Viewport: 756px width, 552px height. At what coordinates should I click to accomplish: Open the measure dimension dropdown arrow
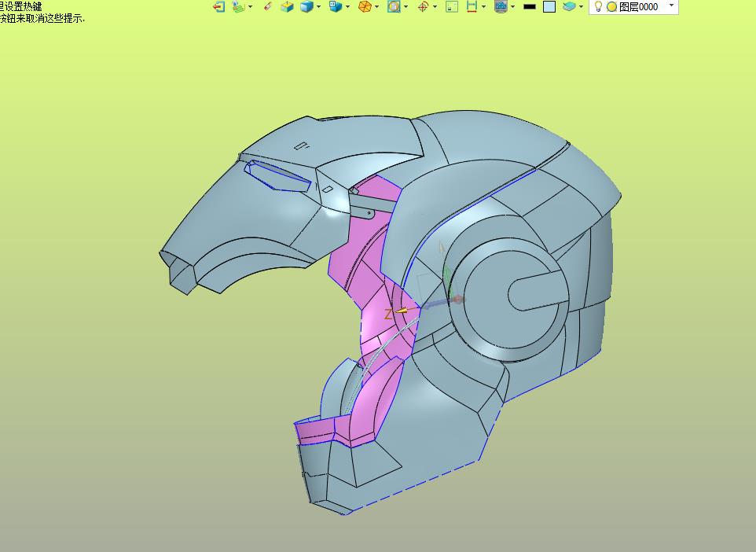(483, 7)
